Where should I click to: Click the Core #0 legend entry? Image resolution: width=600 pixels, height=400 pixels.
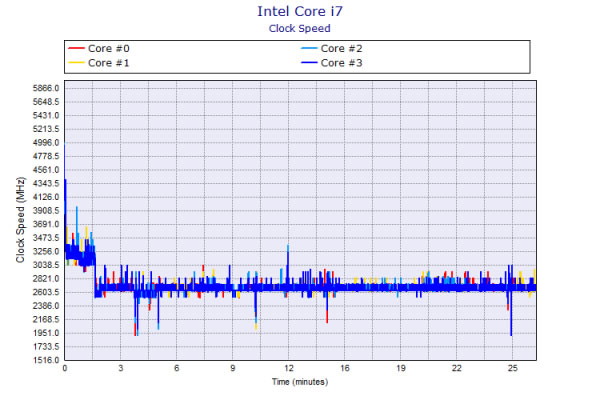pyautogui.click(x=99, y=49)
